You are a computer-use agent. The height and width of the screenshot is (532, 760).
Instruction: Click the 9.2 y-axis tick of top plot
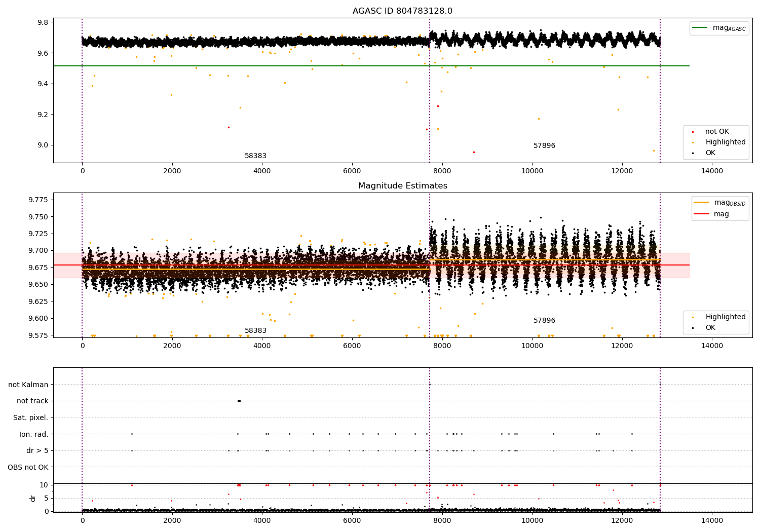click(43, 115)
